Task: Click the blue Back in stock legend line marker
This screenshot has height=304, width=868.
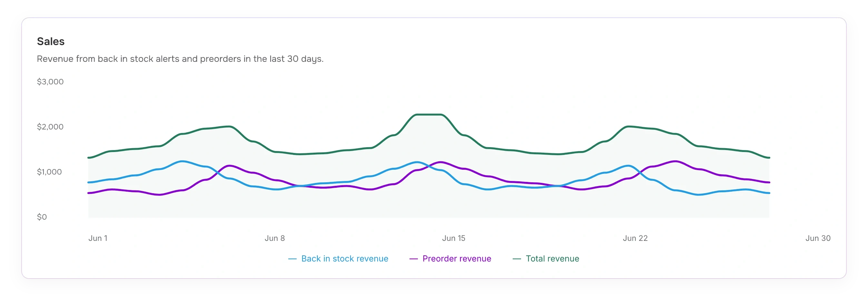Action: (292, 259)
